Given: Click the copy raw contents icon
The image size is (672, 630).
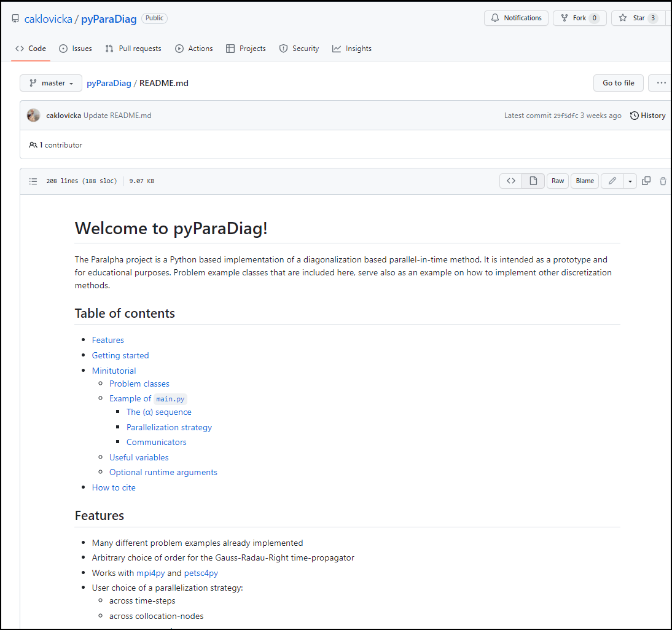Looking at the screenshot, I should 646,181.
